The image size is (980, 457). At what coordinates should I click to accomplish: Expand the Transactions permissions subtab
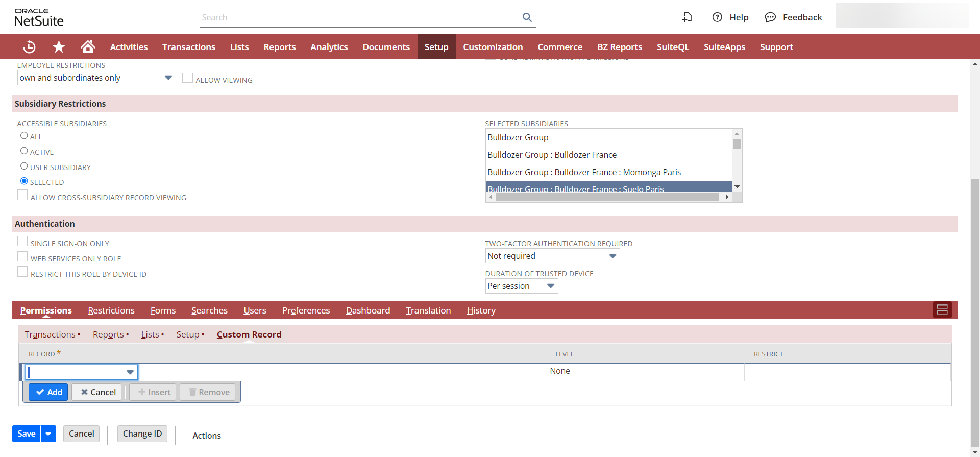point(50,334)
